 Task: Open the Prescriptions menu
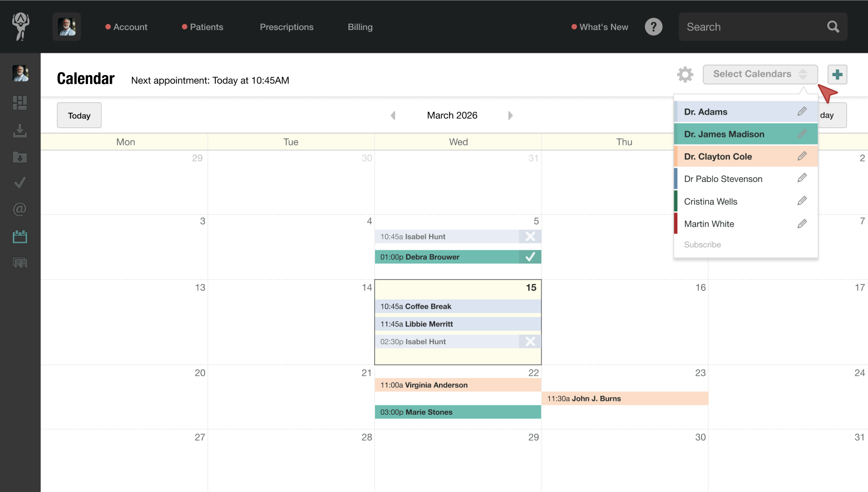click(x=287, y=27)
